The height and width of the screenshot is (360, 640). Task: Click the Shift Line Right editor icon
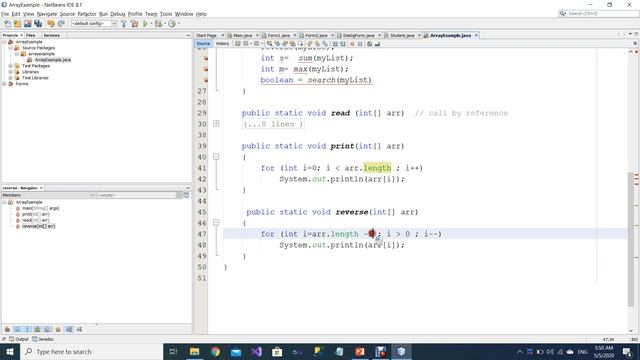(x=342, y=44)
